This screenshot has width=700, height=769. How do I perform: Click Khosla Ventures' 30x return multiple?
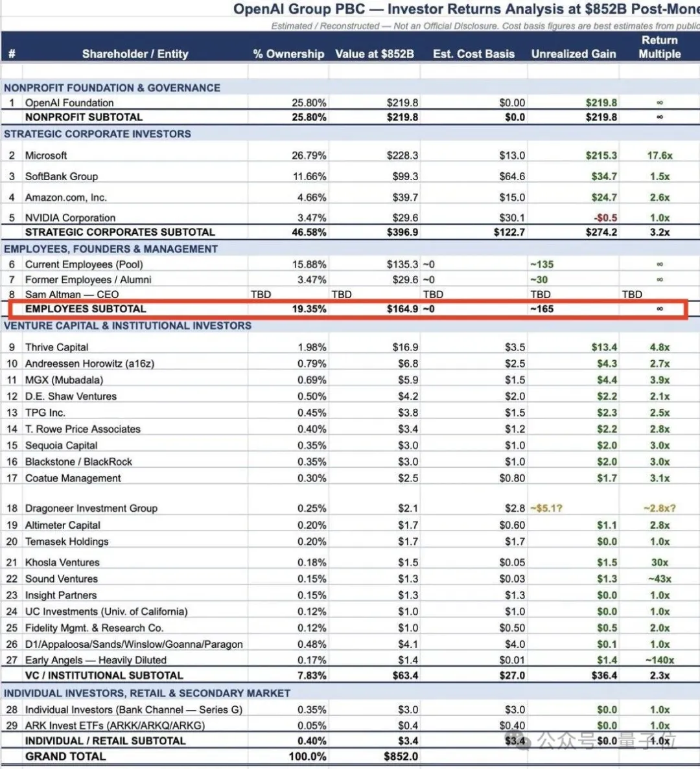click(x=659, y=562)
